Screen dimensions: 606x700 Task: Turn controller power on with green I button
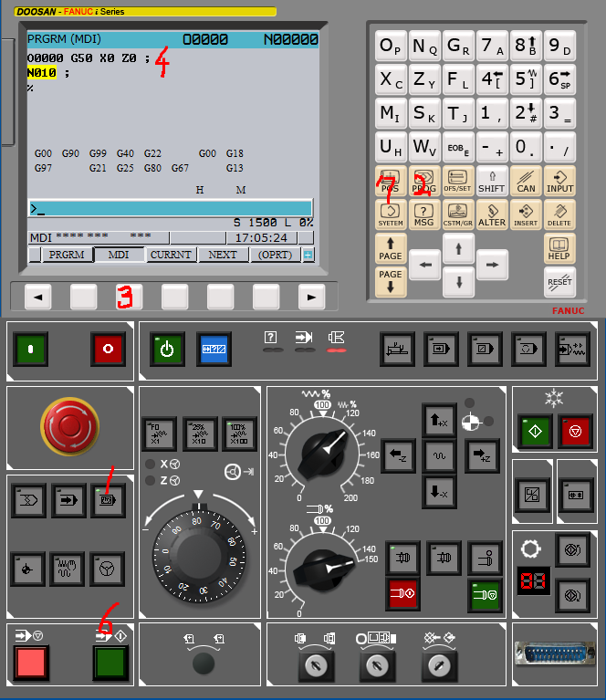coord(30,350)
